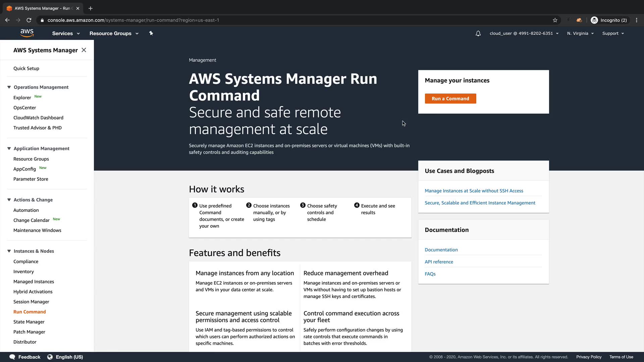Viewport: 644px width, 362px height.
Task: Collapse the Instances & Nodes section
Action: (x=9, y=251)
